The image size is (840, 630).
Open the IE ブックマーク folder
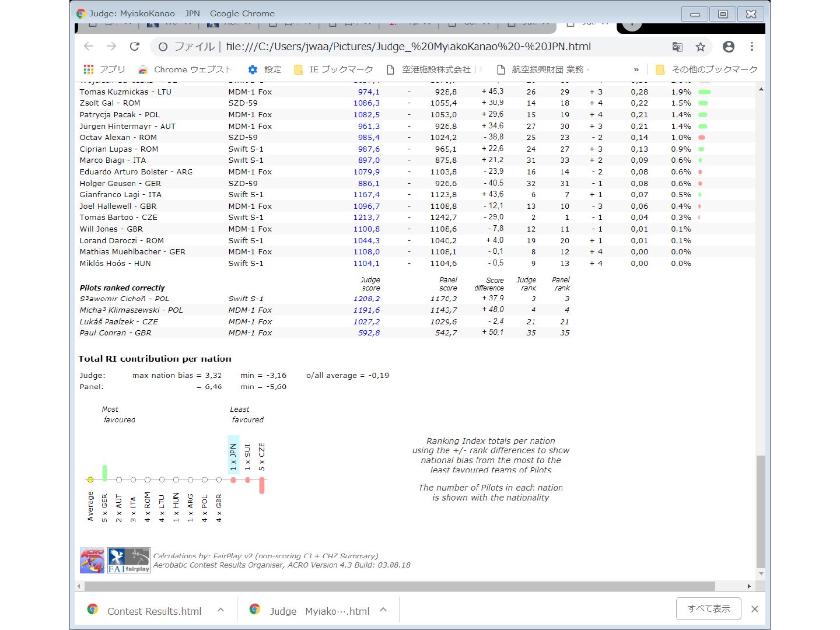[334, 69]
